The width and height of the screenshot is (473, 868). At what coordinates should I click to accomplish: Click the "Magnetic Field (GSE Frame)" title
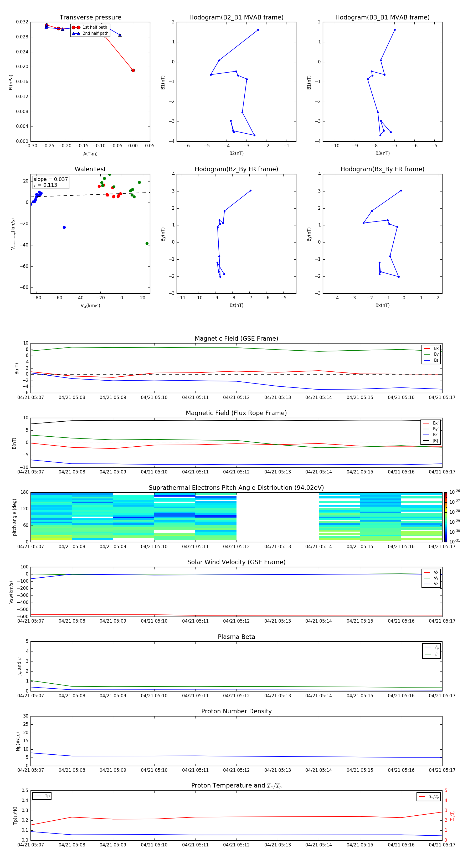[x=236, y=338]
